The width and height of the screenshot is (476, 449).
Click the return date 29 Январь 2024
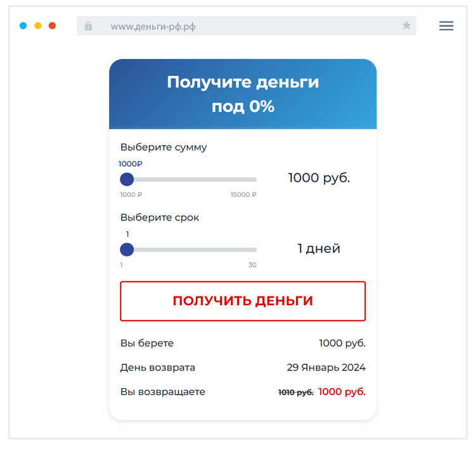click(x=326, y=367)
